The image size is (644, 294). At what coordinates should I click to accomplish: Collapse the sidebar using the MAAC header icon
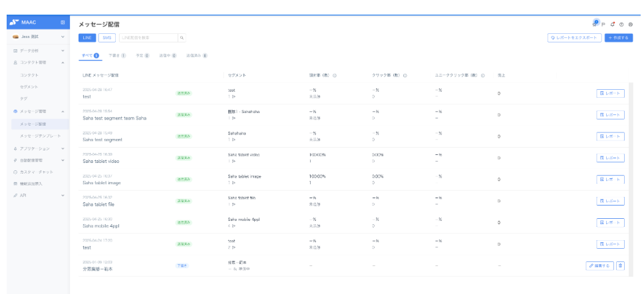click(x=63, y=23)
